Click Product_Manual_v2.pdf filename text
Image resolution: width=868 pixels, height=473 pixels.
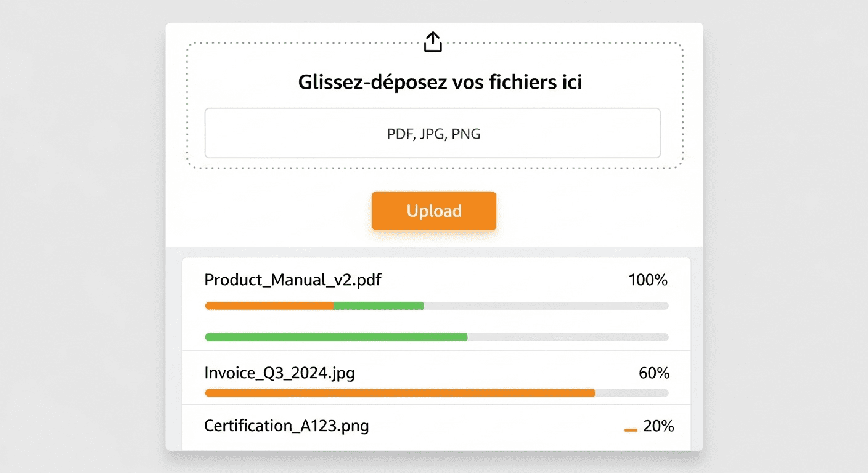(x=293, y=280)
